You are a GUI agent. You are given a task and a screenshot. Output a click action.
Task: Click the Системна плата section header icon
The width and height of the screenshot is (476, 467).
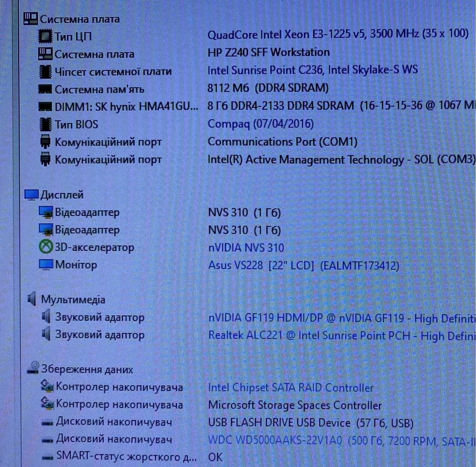[30, 19]
